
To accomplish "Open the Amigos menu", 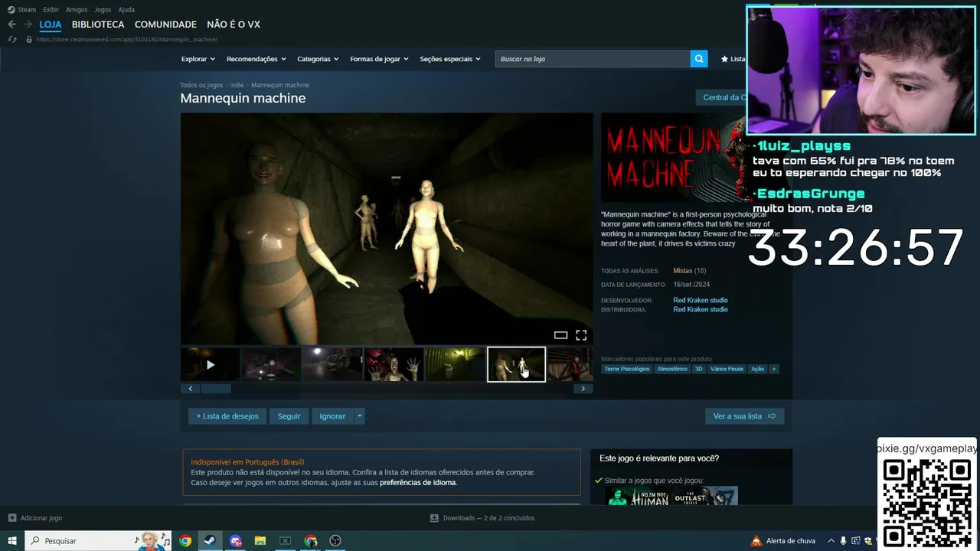I will 77,10.
